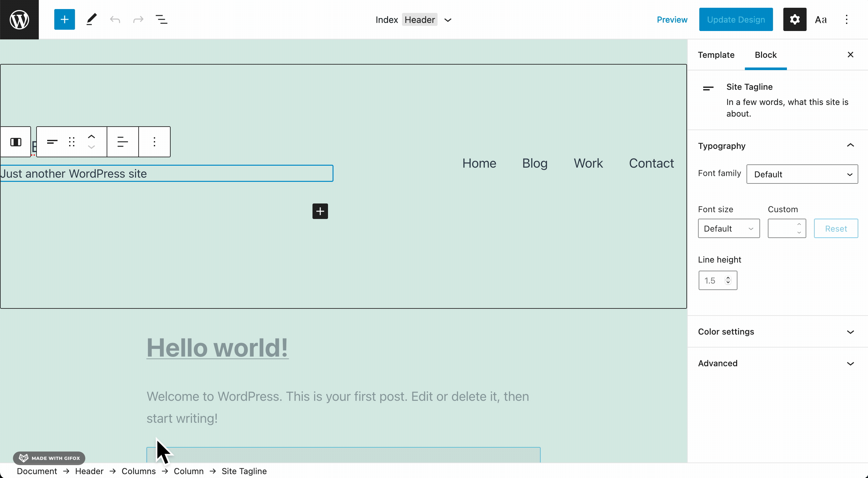Toggle the settings gear sidebar
Image resolution: width=868 pixels, height=478 pixels.
tap(795, 19)
